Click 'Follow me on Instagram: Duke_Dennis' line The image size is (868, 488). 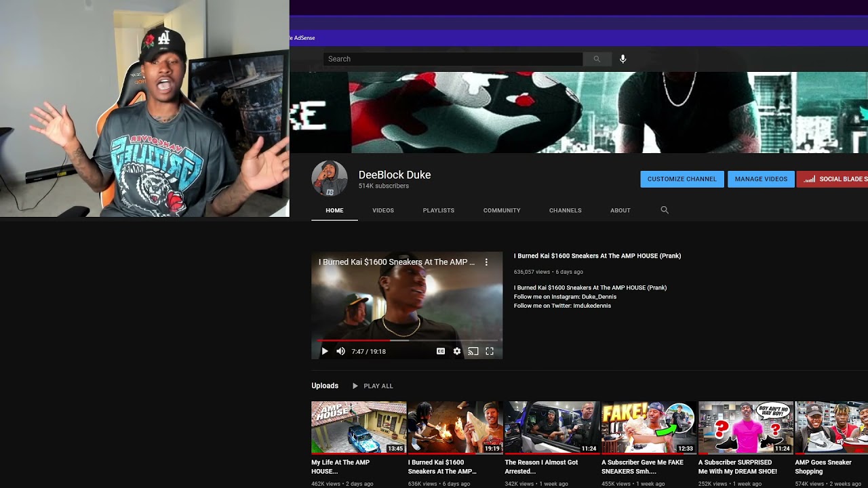click(x=566, y=297)
